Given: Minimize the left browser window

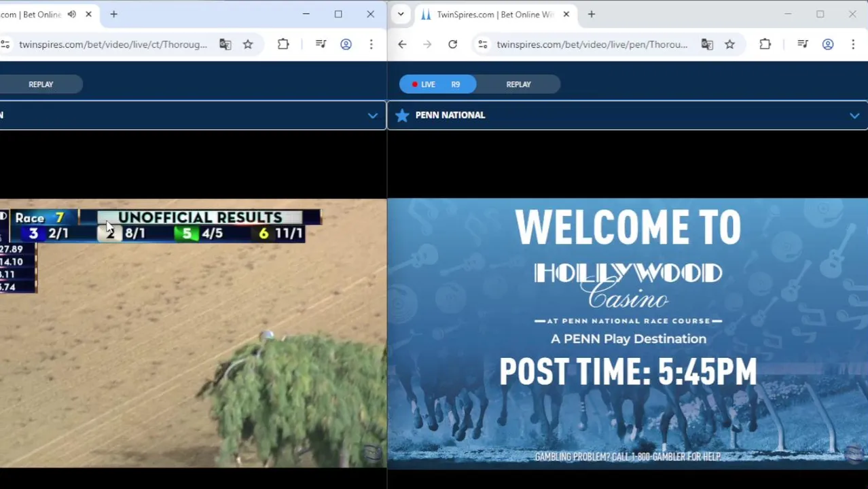Looking at the screenshot, I should pos(306,14).
